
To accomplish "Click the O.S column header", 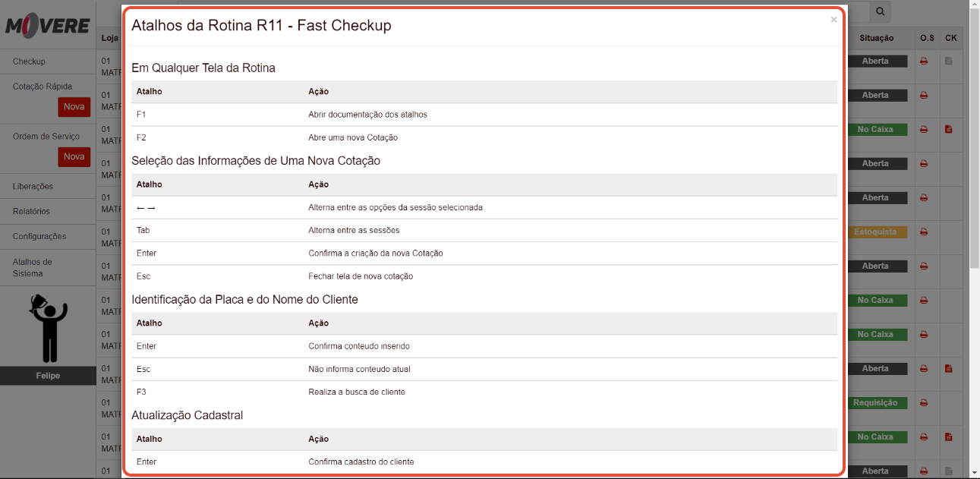I will 927,38.
